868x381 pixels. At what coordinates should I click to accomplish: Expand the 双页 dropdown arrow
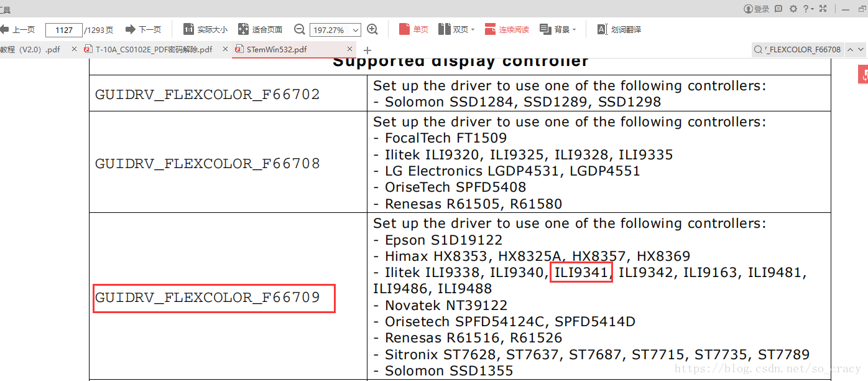473,29
